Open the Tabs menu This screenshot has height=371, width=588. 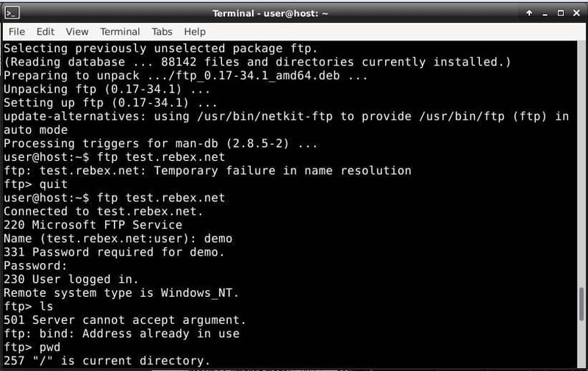[162, 32]
